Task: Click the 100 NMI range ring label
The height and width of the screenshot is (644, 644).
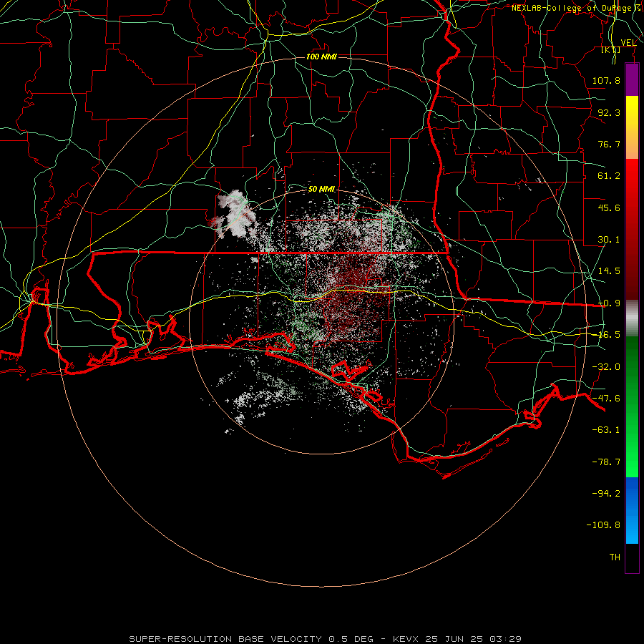Action: [x=321, y=57]
